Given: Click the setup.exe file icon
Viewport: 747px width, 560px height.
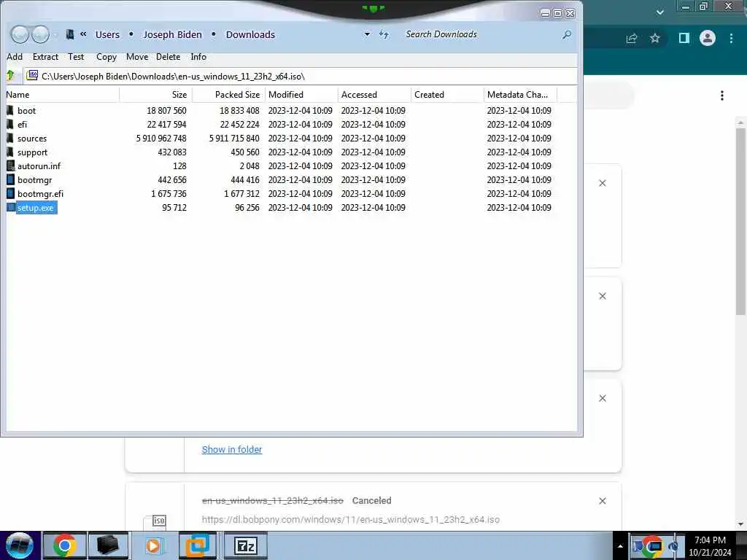Looking at the screenshot, I should pos(11,208).
